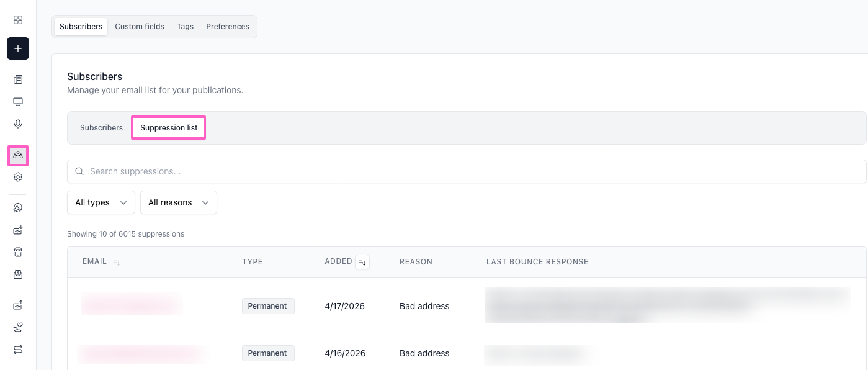This screenshot has height=370, width=868.
Task: Click the blurred email in the 4/16/2026 row
Action: [142, 353]
